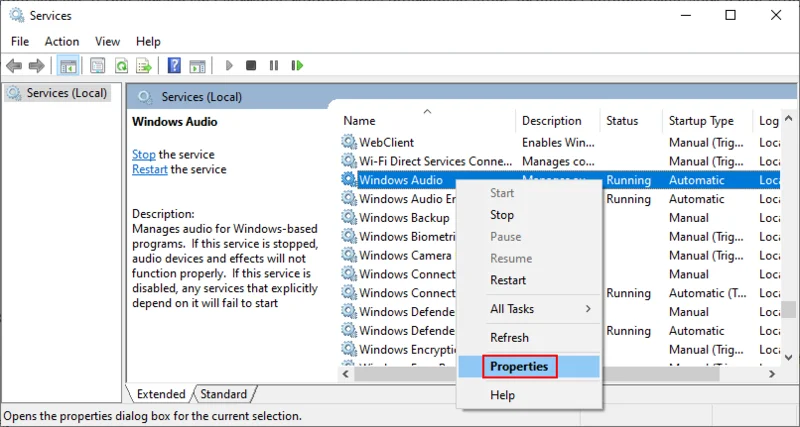Click gear icon beside WebClient service
The width and height of the screenshot is (800, 427).
tap(348, 142)
